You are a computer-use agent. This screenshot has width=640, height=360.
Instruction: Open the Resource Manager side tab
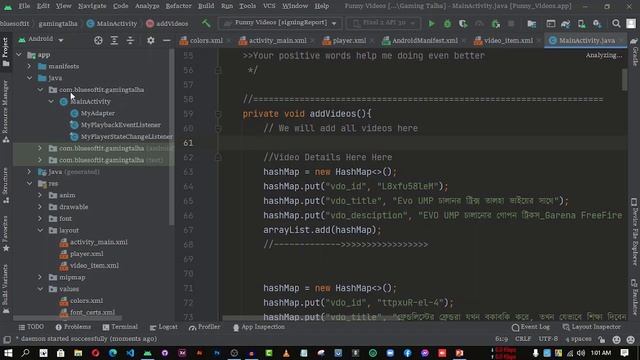click(x=5, y=111)
